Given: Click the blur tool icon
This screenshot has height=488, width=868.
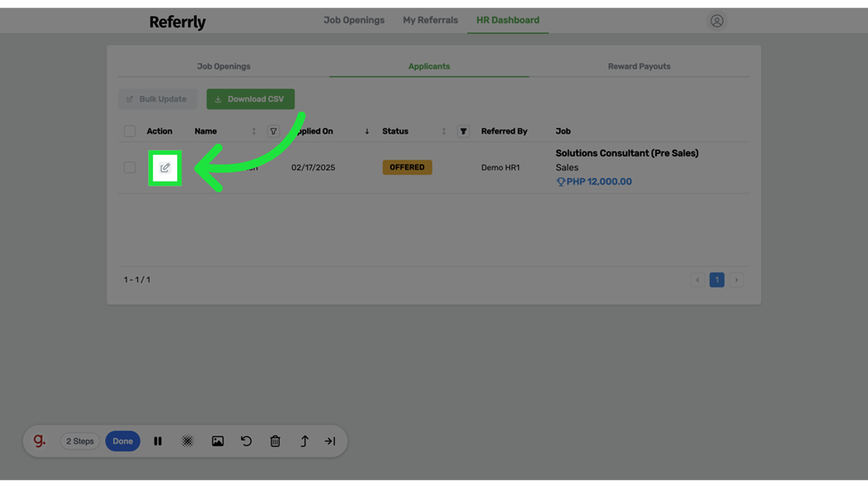Looking at the screenshot, I should [188, 441].
